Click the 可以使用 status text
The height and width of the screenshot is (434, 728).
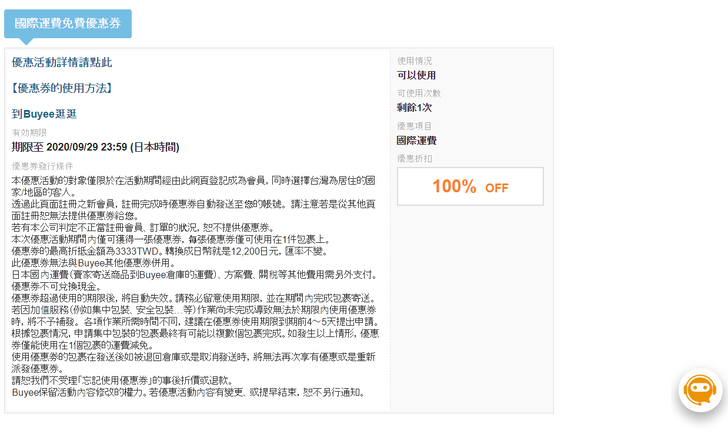tap(417, 75)
